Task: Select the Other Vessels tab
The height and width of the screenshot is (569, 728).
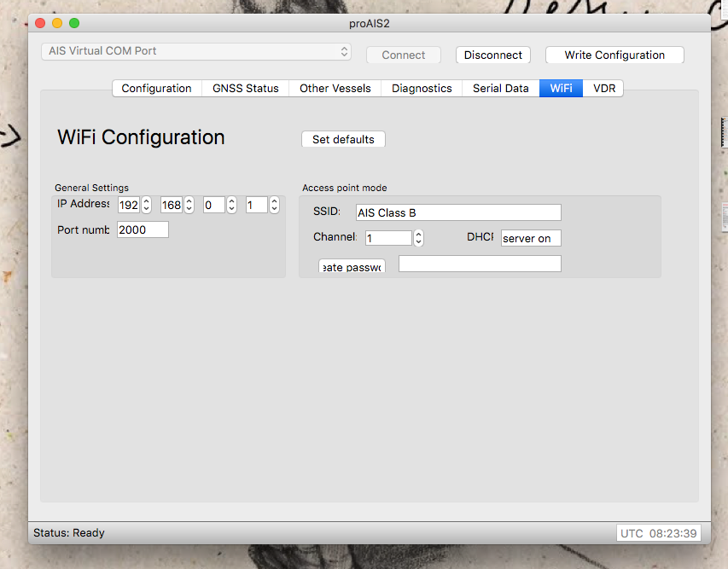Action: pyautogui.click(x=335, y=88)
